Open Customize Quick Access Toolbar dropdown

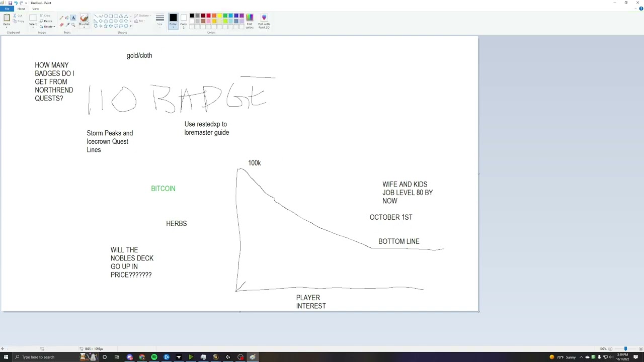[x=26, y=3]
